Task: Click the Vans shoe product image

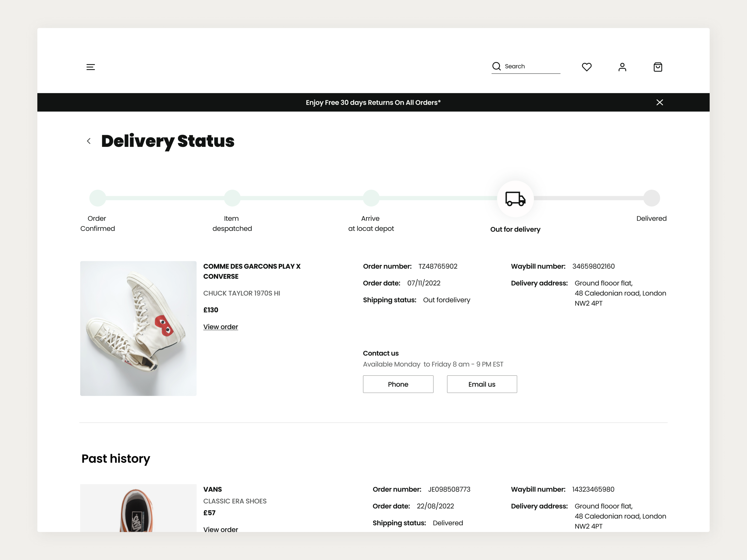Action: coord(138,508)
